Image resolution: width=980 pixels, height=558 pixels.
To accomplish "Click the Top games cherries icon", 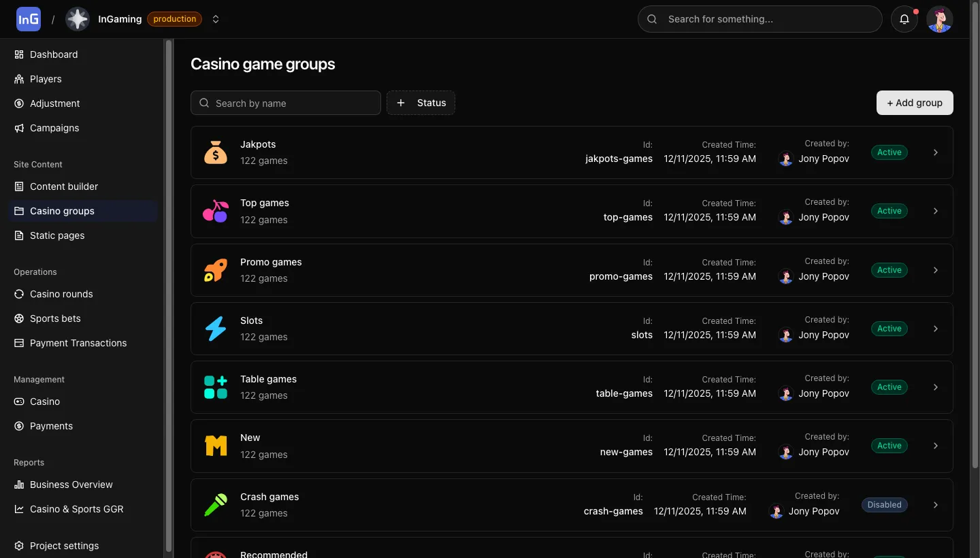I will [x=215, y=211].
